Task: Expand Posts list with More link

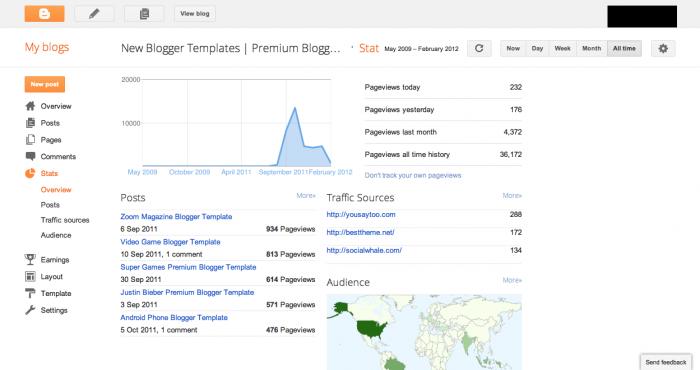Action: 306,195
